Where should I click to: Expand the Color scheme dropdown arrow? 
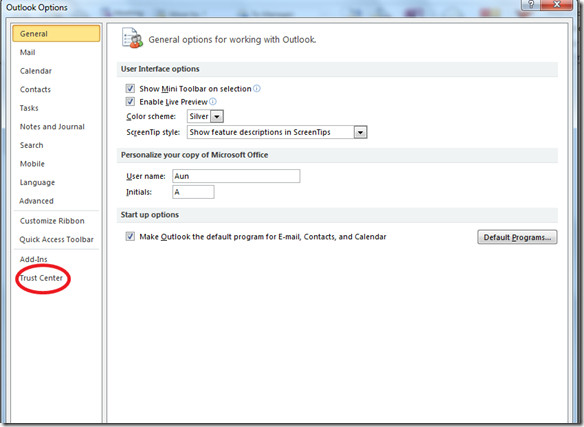coord(217,117)
